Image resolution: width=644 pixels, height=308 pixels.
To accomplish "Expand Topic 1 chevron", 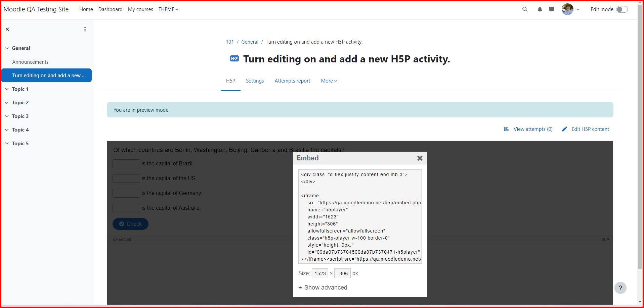I will point(7,89).
